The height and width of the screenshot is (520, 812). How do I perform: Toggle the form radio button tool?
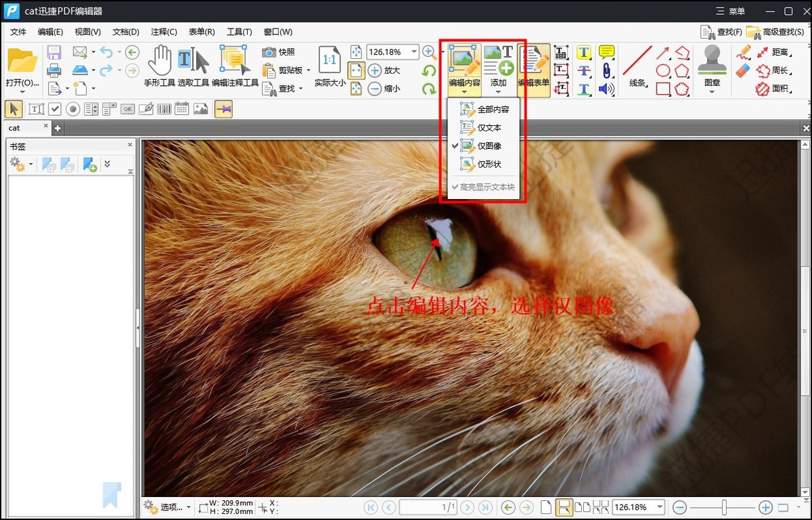click(73, 109)
